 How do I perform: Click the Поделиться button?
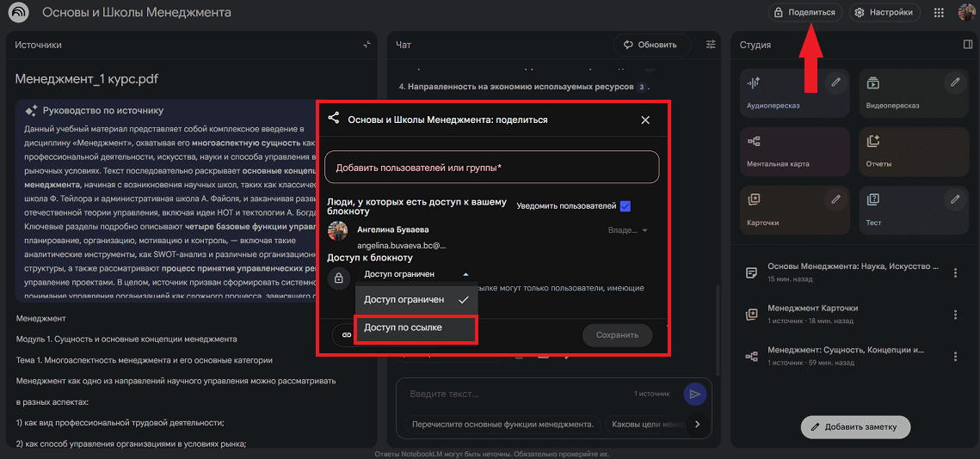[804, 13]
